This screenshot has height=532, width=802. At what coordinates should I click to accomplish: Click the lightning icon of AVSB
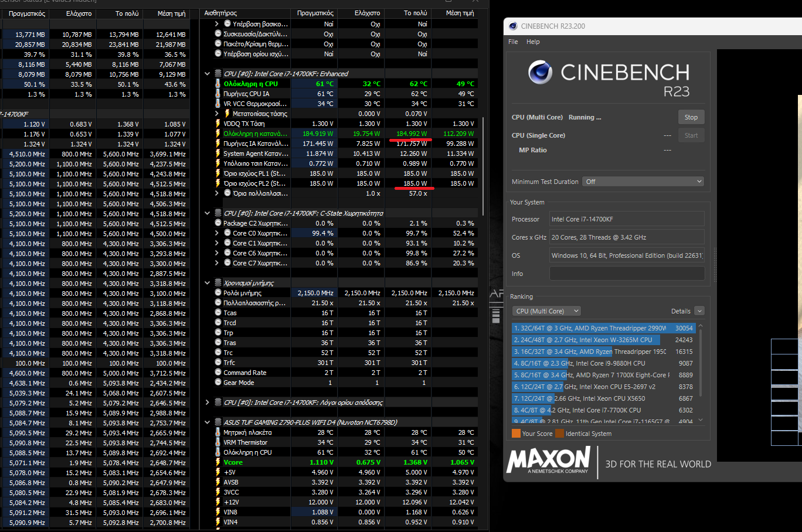[x=218, y=482]
